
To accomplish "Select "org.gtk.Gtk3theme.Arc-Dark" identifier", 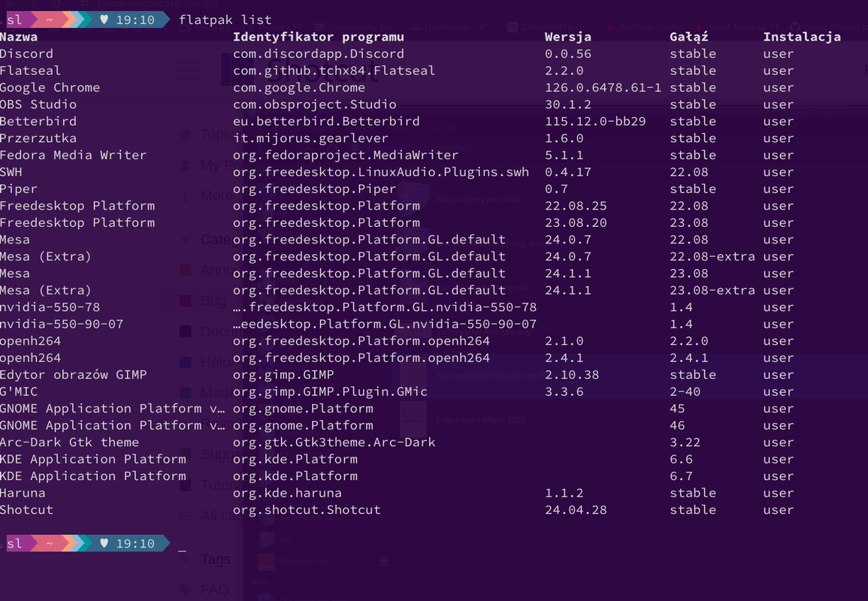I will pos(334,442).
